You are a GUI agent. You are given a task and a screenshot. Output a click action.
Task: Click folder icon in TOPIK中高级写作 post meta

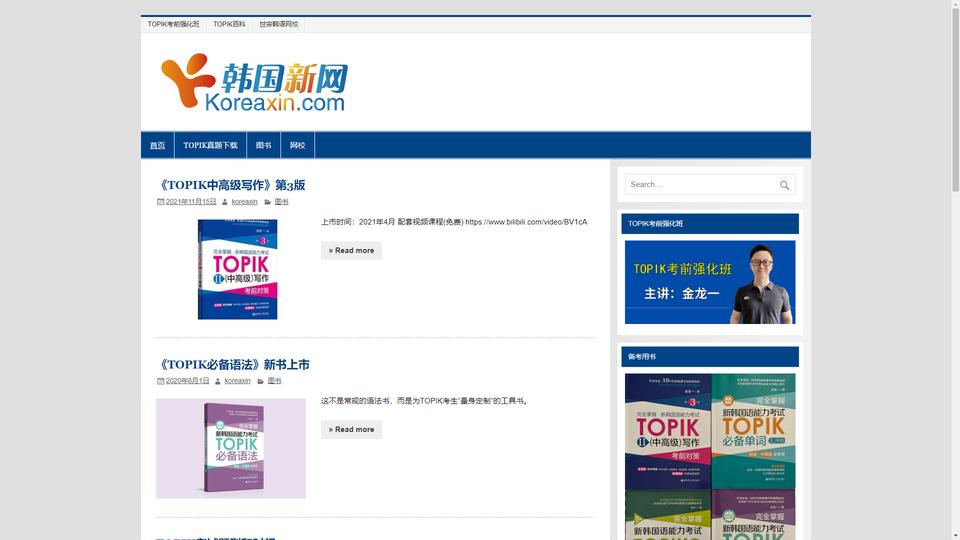(268, 201)
